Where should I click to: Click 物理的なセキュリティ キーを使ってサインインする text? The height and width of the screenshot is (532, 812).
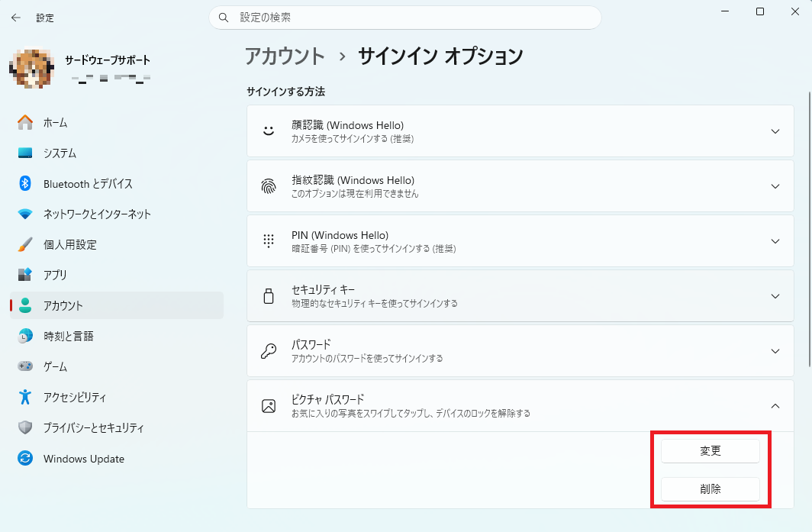375,304
